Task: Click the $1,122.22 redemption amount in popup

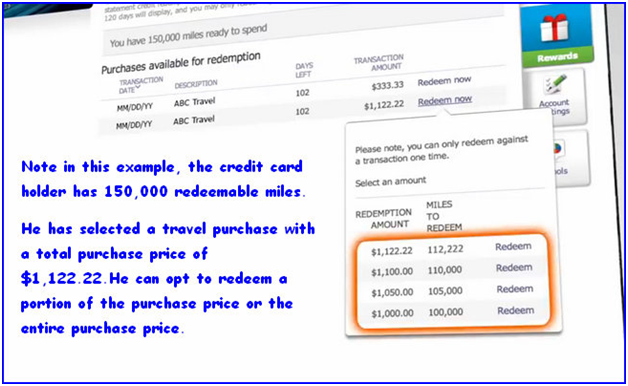Action: point(392,251)
